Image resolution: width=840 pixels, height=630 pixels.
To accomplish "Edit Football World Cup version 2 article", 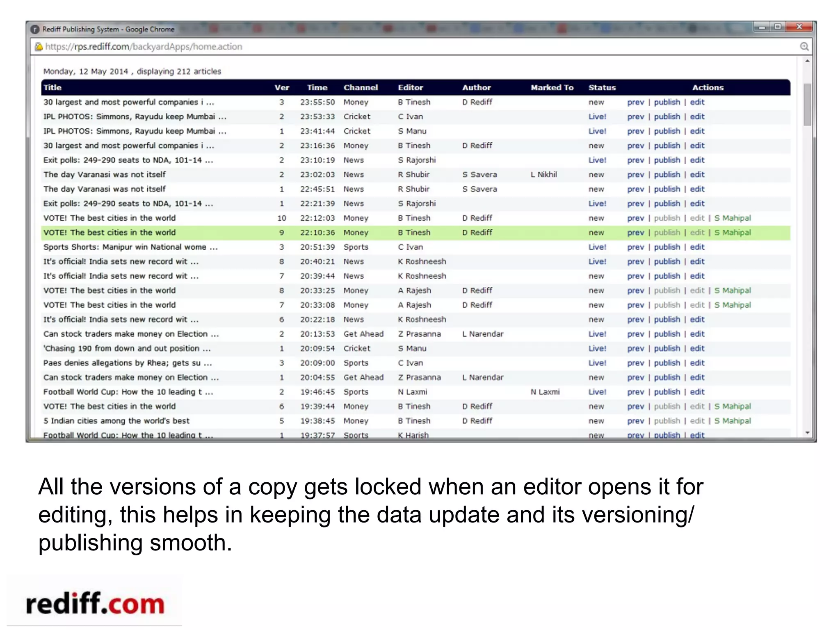I will 697,392.
